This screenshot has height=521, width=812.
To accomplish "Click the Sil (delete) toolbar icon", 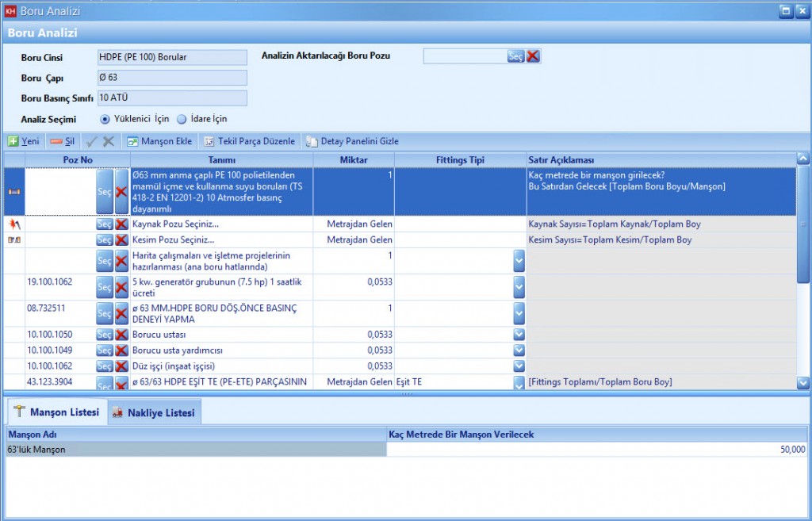I will click(56, 141).
